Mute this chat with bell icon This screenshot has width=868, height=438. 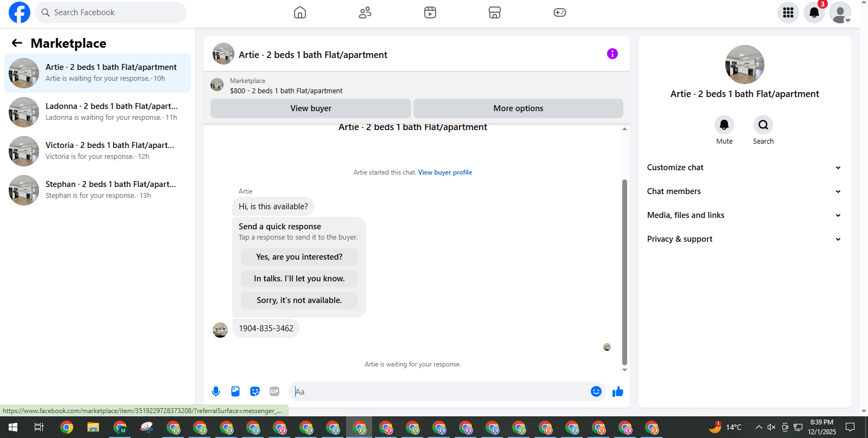tap(724, 125)
